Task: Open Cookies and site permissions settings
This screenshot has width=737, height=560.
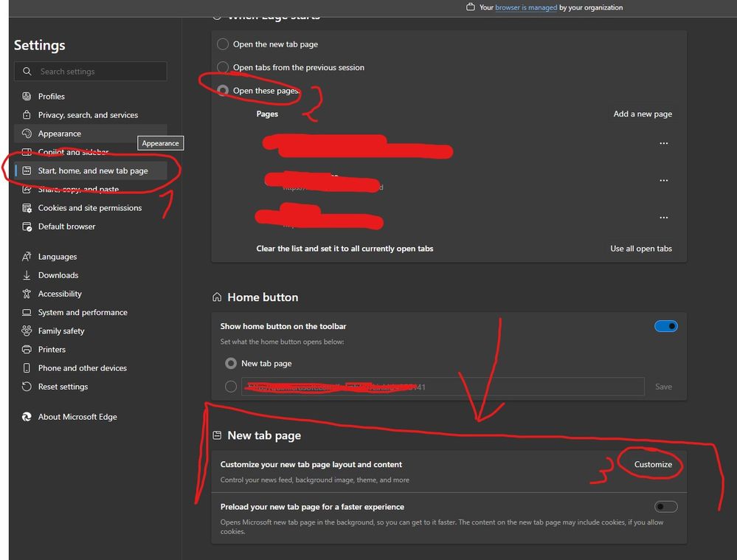Action: pos(90,208)
